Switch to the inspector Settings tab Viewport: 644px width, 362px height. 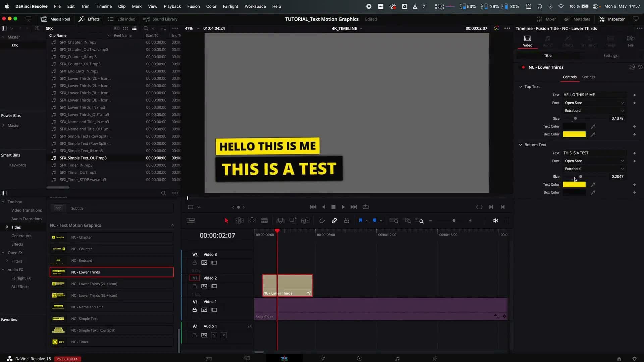(x=610, y=56)
